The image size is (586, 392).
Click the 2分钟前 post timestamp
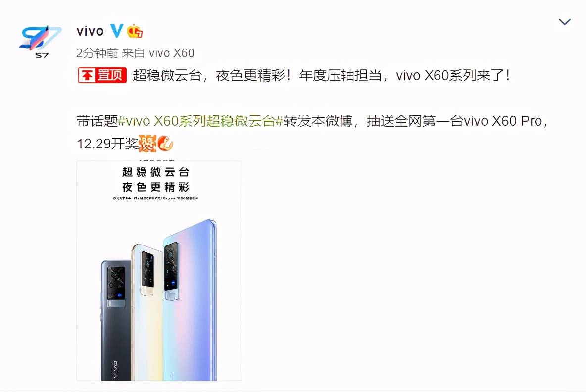point(98,53)
